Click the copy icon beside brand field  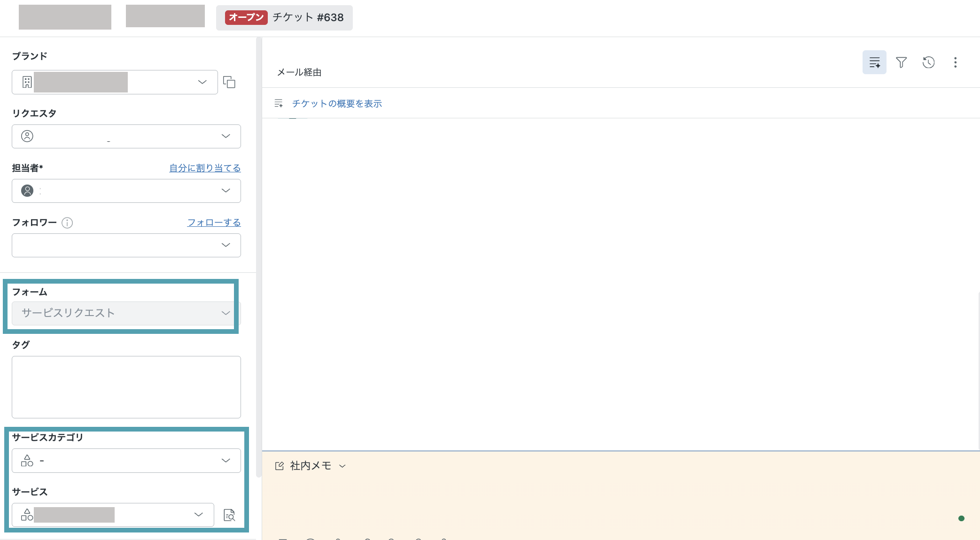pyautogui.click(x=229, y=82)
